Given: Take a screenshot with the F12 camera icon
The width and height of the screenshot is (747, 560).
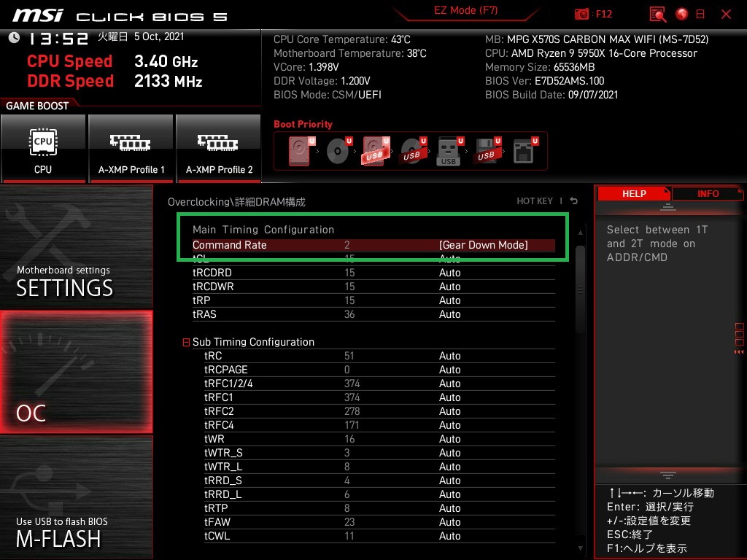Looking at the screenshot, I should tap(581, 14).
